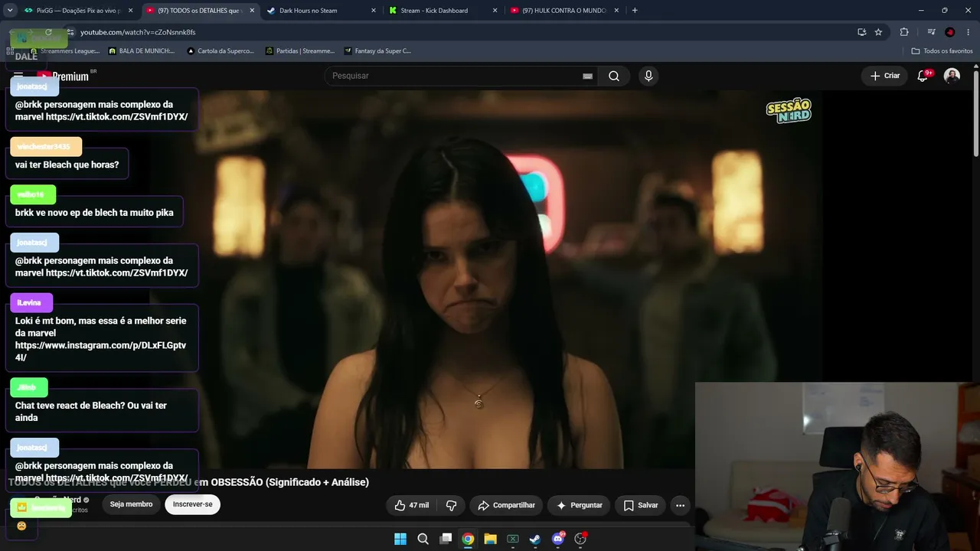The width and height of the screenshot is (980, 551).
Task: Save the video with Salvar button
Action: coord(640,505)
